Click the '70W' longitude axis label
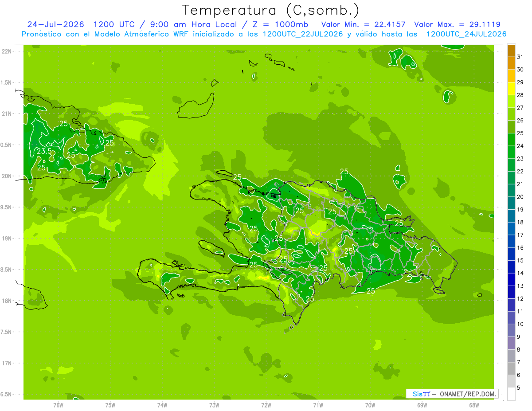Screen dimensions: 532x411 370,405
